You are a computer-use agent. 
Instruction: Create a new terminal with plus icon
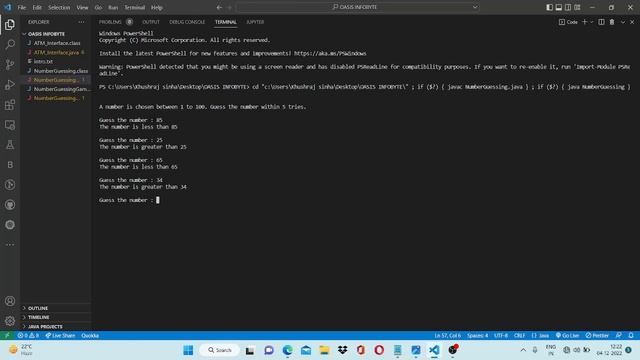(x=584, y=22)
